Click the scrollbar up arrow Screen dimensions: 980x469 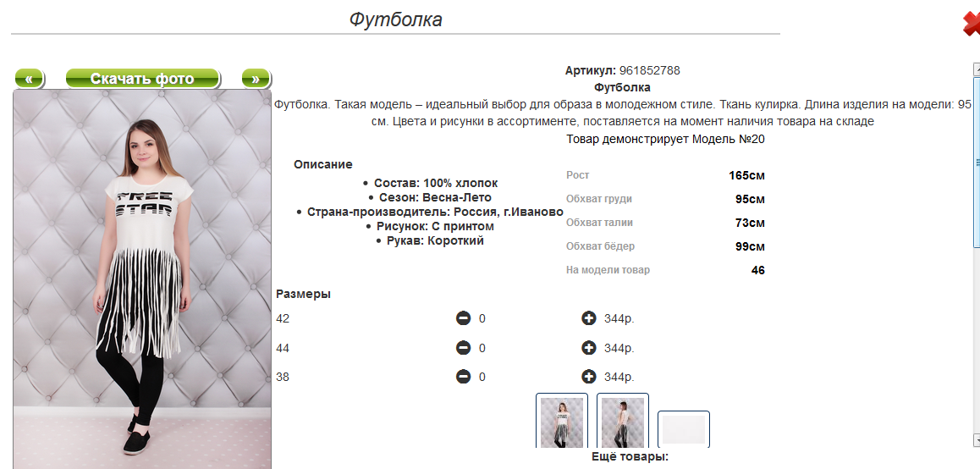(x=977, y=69)
